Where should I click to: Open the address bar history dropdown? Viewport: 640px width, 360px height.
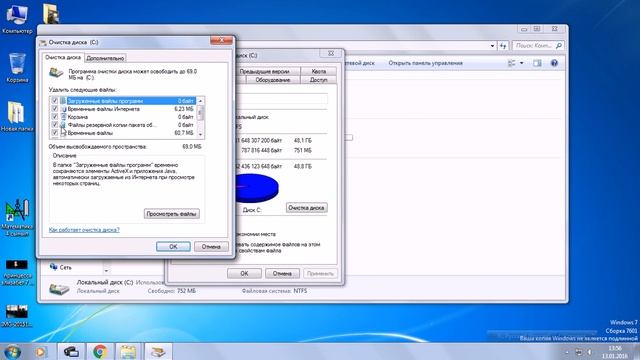pos(493,46)
